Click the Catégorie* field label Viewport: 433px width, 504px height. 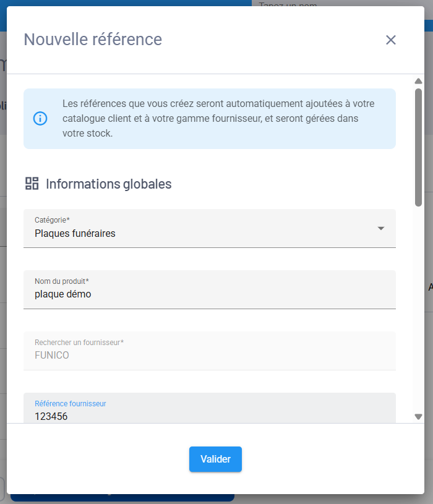point(52,220)
